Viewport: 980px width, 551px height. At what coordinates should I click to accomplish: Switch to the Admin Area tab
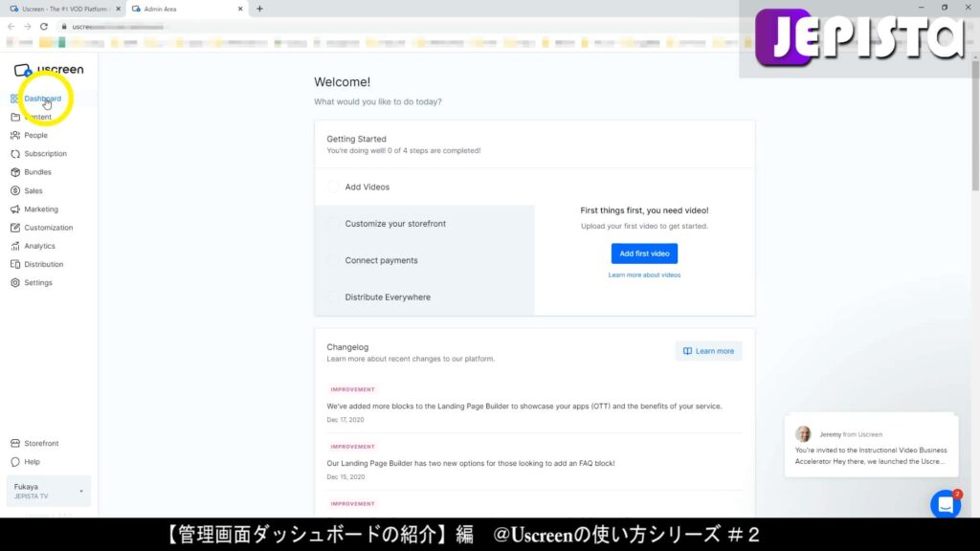pos(185,9)
